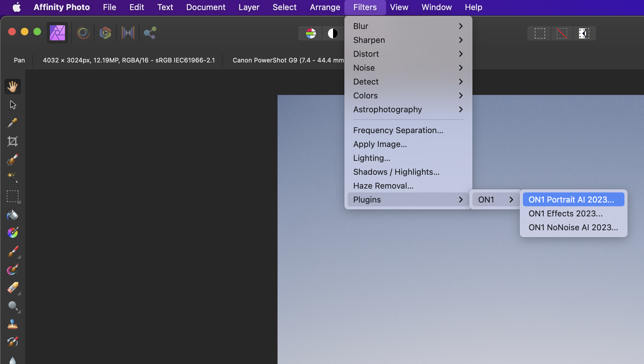Select the Flood Select magic wand tool

click(13, 178)
